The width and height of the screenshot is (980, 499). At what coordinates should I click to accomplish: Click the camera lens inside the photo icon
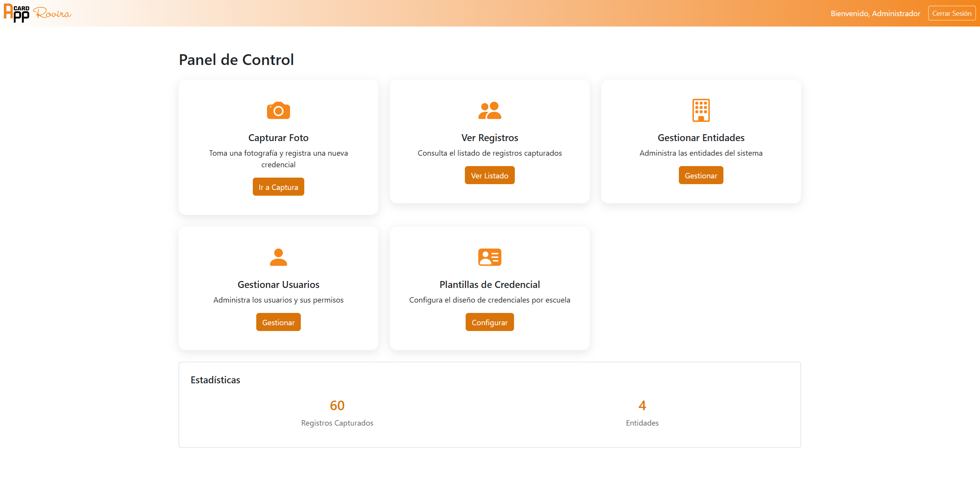tap(278, 112)
